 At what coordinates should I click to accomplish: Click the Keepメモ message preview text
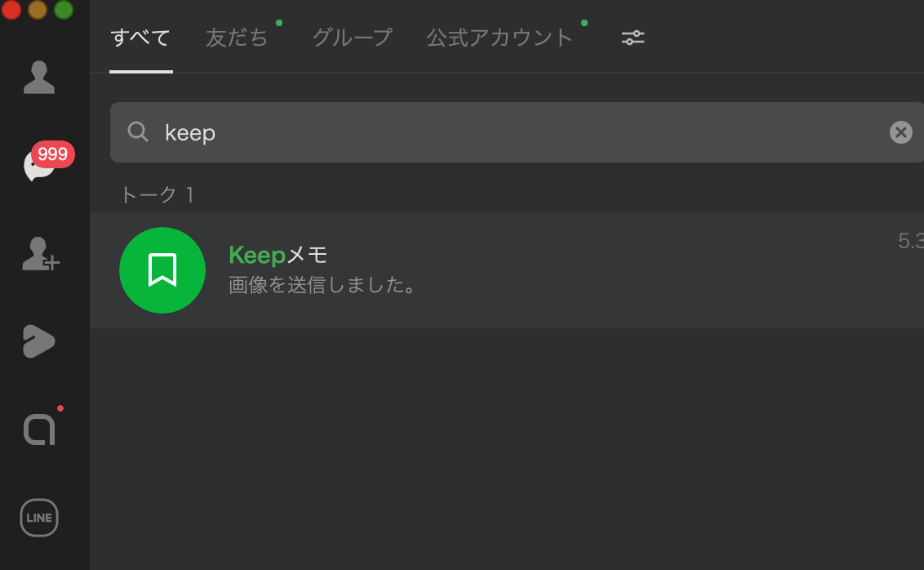(321, 285)
